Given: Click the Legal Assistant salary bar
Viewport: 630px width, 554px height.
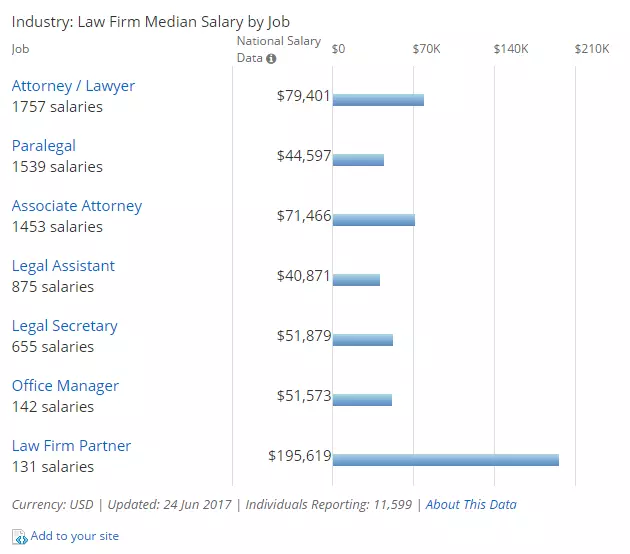Looking at the screenshot, I should 356,280.
